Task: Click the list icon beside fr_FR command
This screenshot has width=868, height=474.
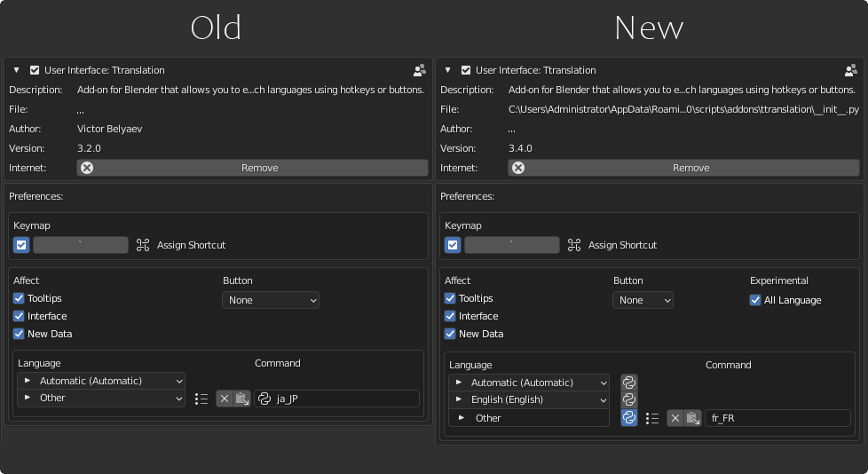Action: pos(652,418)
